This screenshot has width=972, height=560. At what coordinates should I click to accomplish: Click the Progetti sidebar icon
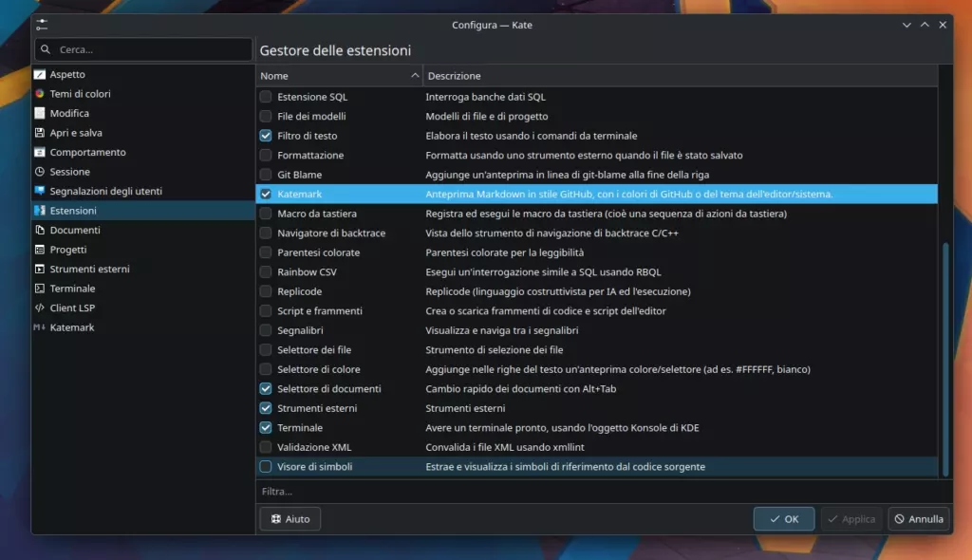pos(40,250)
